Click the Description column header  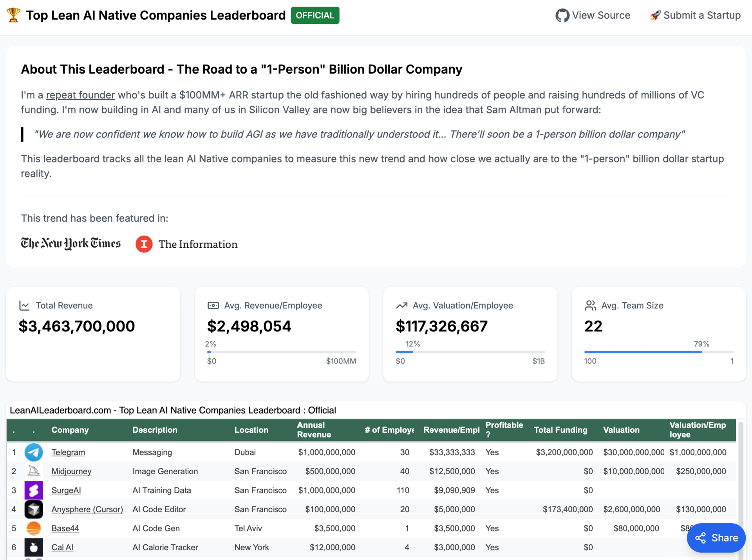pyautogui.click(x=155, y=430)
